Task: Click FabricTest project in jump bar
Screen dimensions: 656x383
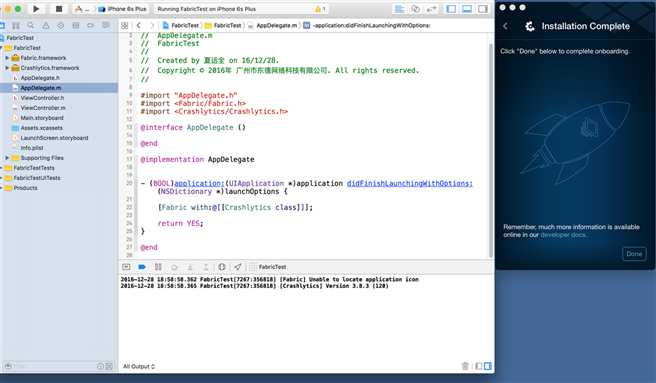Action: 181,26
